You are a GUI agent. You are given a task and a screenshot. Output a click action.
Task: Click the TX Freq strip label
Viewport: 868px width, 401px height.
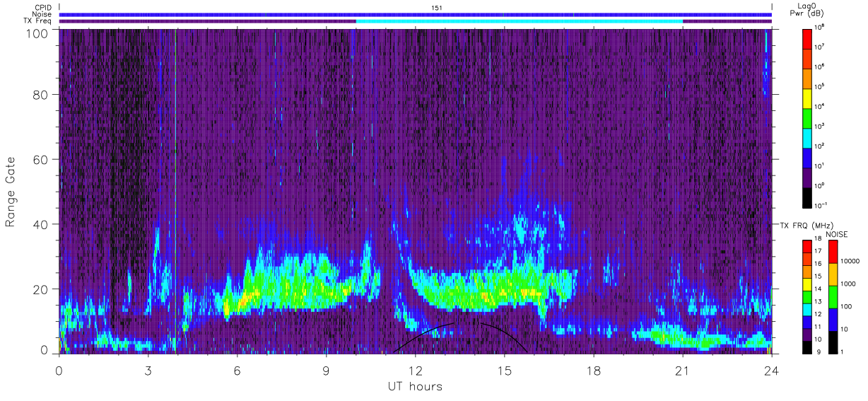(37, 21)
